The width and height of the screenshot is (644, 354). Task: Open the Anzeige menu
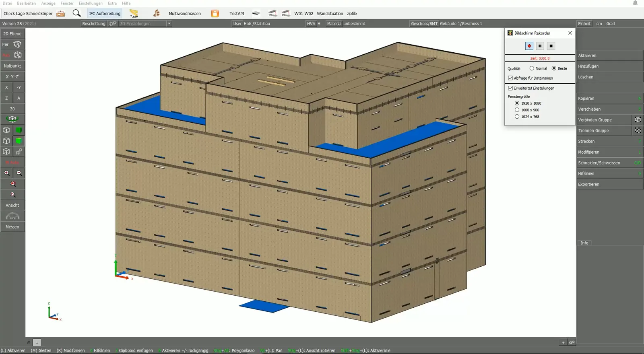click(48, 3)
